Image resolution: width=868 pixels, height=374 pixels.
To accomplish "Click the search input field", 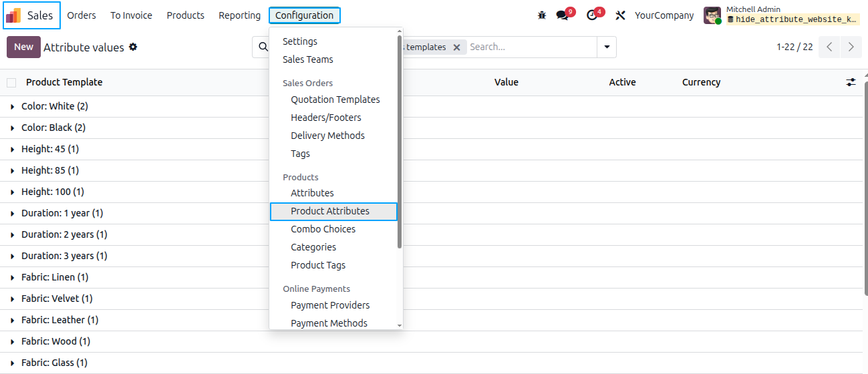I will 531,47.
